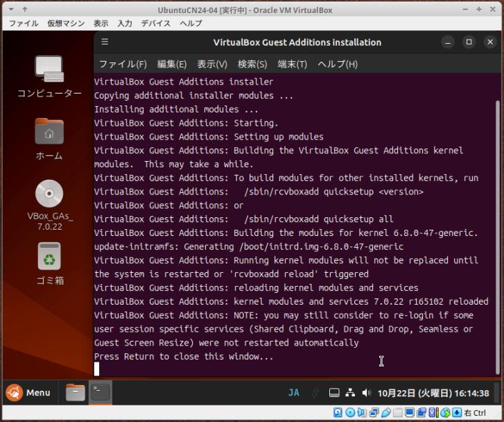This screenshot has width=504, height=422.
Task: Open VirtualBox デバイス menu
Action: point(155,23)
